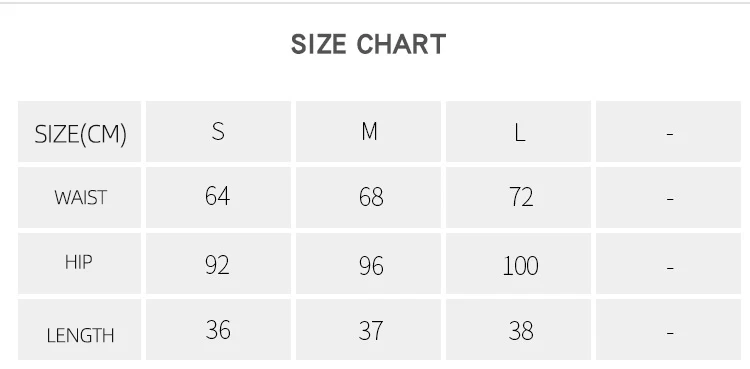Select the SIZE(CM) header cell
This screenshot has width=750, height=369.
79,132
